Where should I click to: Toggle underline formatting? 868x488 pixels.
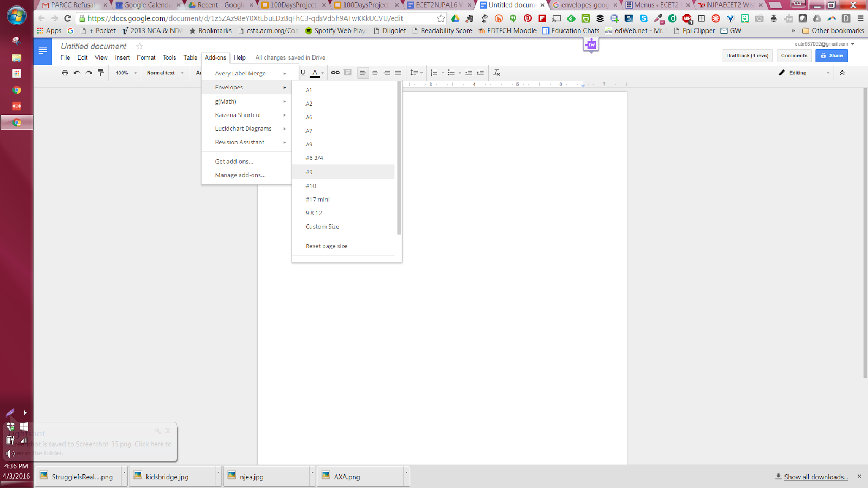point(303,73)
